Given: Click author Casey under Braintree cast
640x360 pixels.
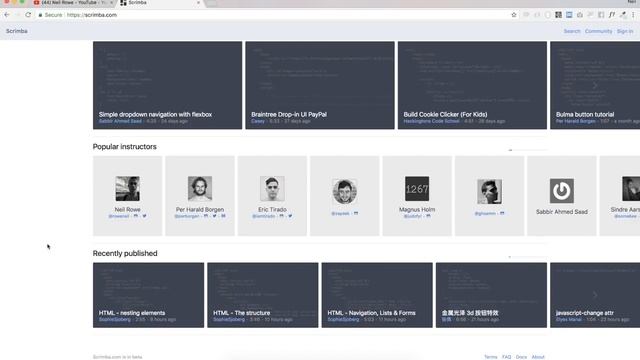Looking at the screenshot, I should (x=258, y=121).
